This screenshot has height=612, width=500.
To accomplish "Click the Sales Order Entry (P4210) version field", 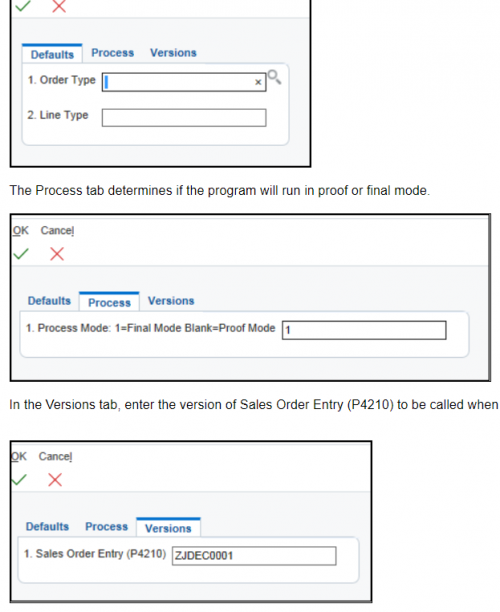I will click(x=254, y=556).
